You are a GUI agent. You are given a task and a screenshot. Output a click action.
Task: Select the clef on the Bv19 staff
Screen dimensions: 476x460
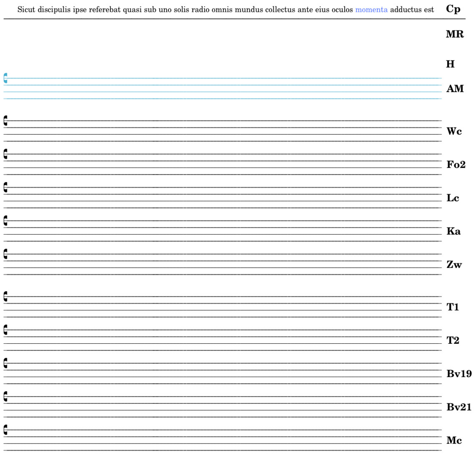[5, 363]
